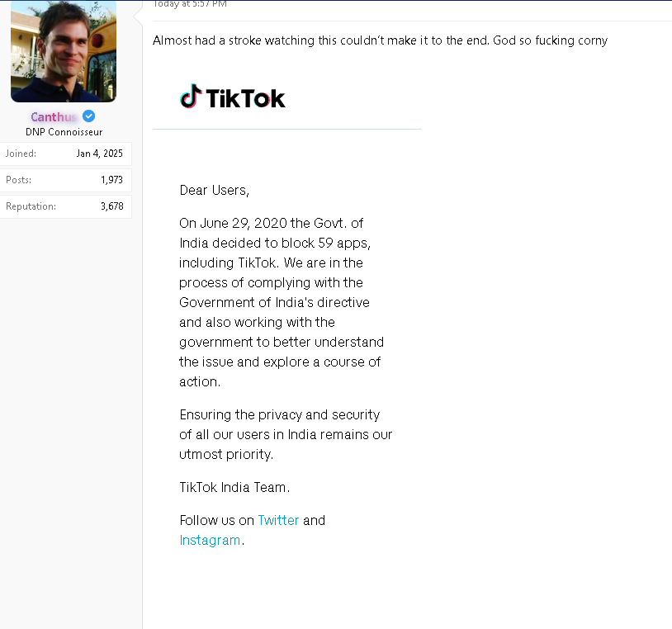Click the posts count 1,973
Viewport: 672px width, 629px height.
click(x=111, y=180)
